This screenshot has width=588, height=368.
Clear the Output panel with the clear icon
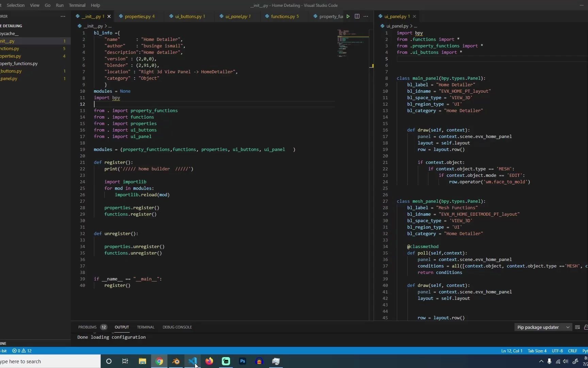[577, 327]
